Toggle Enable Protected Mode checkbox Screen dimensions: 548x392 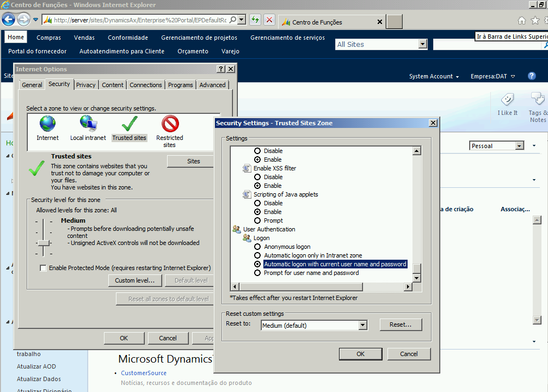point(43,268)
